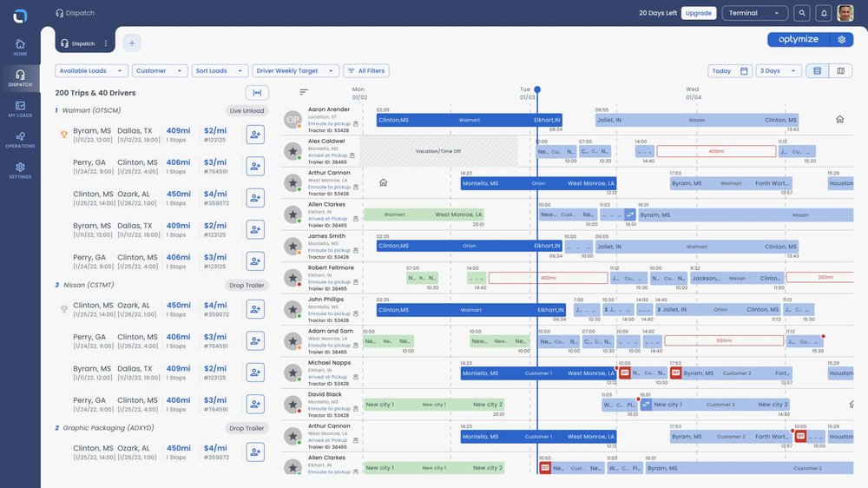Select driver name Michael Napps

point(329,363)
